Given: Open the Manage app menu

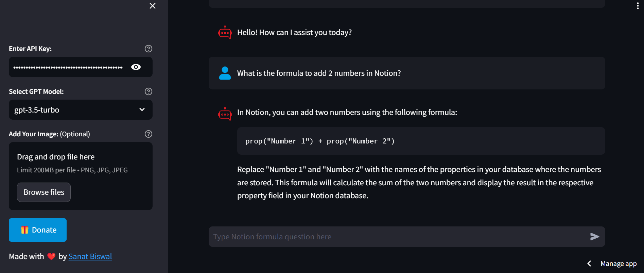Looking at the screenshot, I should (619, 263).
